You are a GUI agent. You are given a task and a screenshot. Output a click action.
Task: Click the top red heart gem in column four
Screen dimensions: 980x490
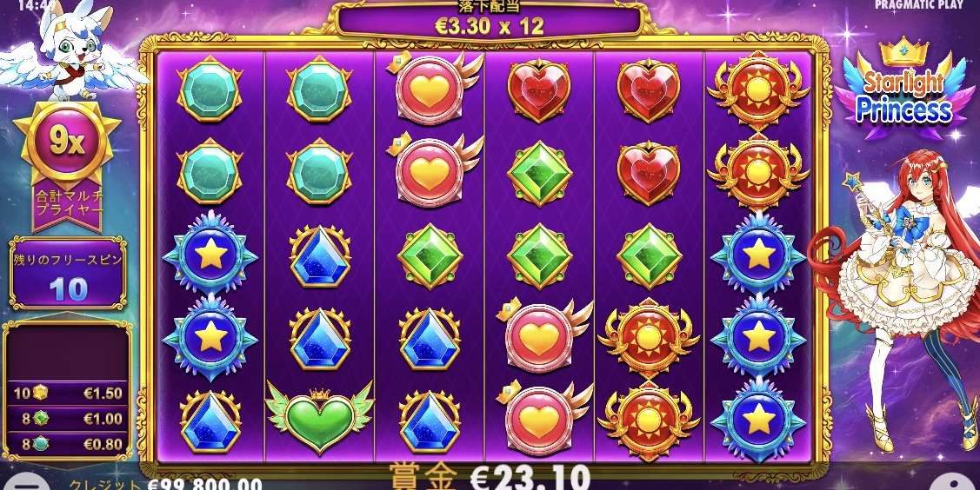point(539,90)
